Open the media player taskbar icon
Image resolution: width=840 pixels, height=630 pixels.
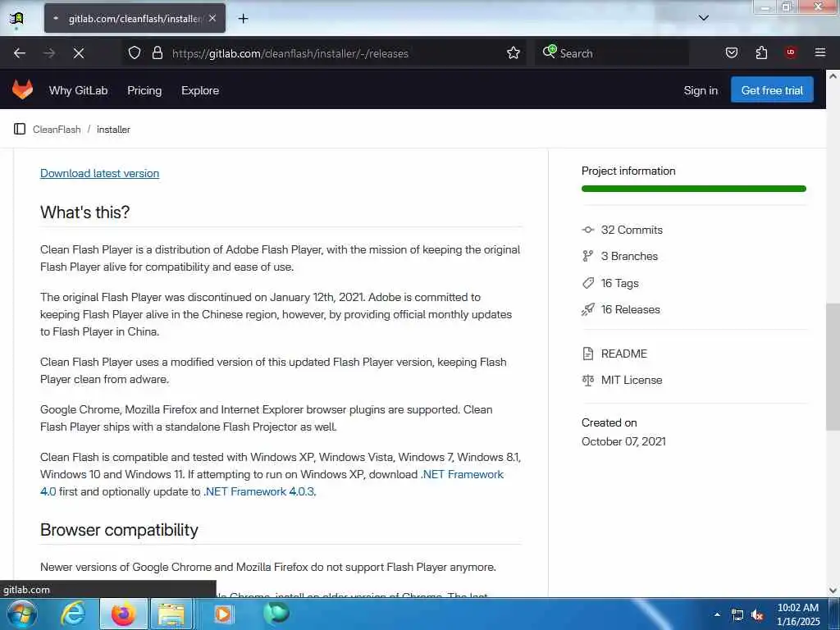[x=223, y=614]
